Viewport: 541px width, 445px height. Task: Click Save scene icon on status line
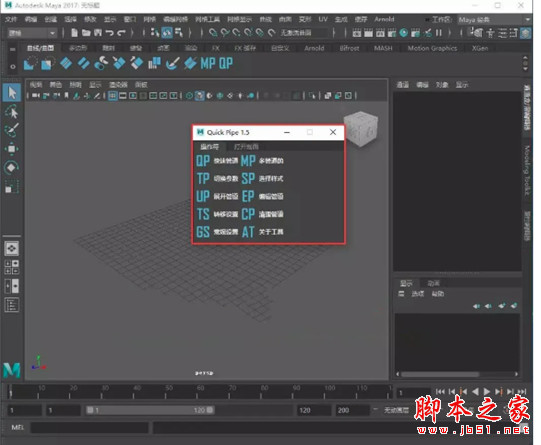coord(98,33)
